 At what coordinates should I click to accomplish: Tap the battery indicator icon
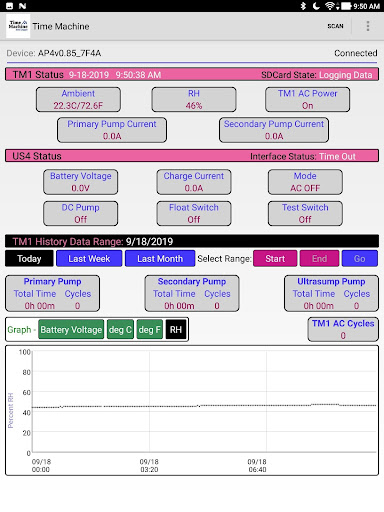point(346,6)
